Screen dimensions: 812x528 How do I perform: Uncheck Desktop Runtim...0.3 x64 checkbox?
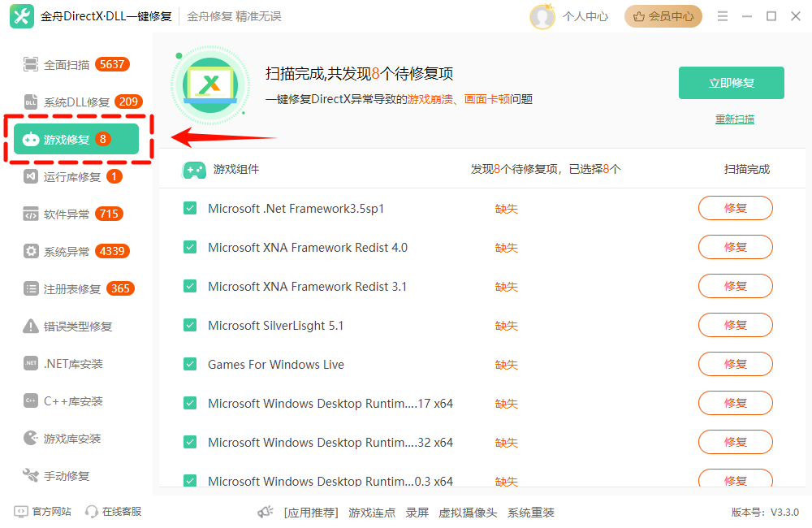(x=190, y=480)
